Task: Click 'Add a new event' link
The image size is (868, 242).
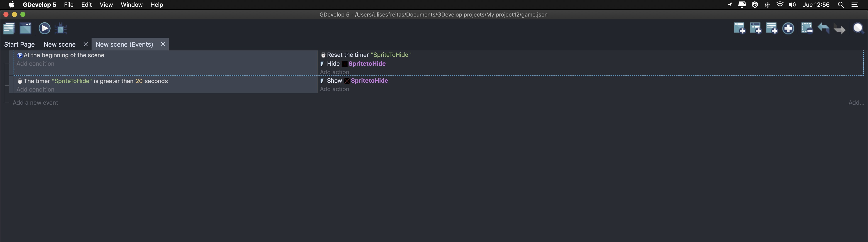Action: point(35,103)
